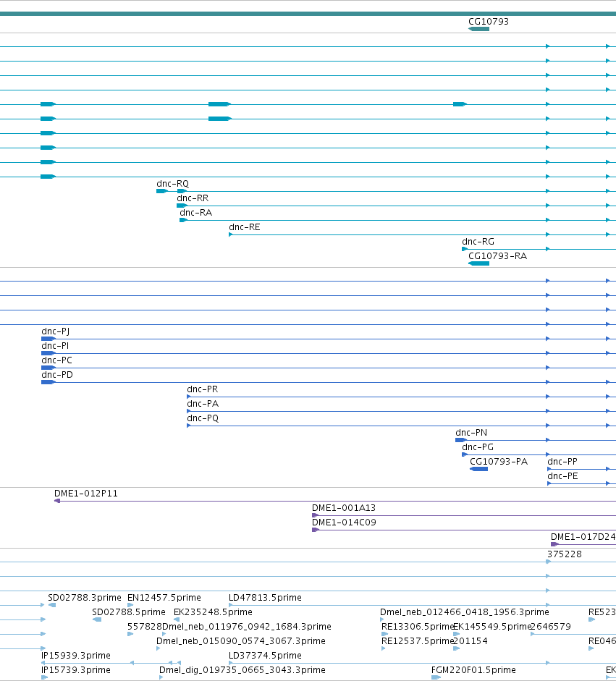Click the 557828 feature label
Screen dimensions: 616x681
tap(145, 627)
